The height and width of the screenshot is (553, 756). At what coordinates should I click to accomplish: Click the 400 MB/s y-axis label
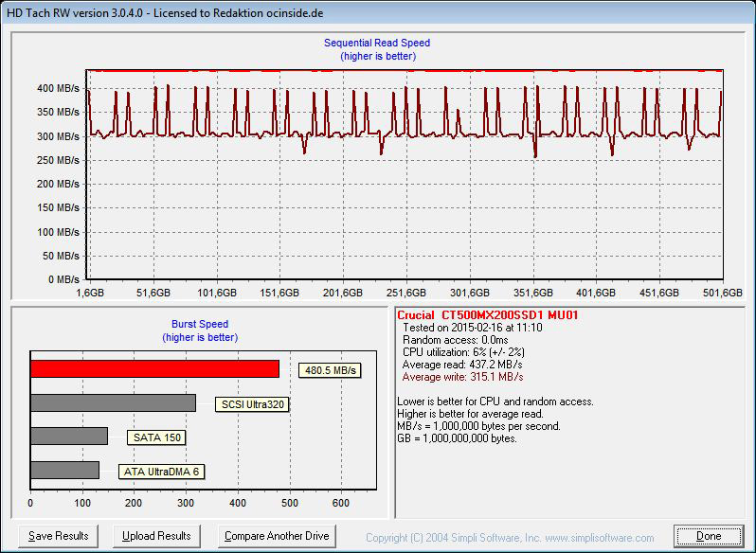click(58, 88)
